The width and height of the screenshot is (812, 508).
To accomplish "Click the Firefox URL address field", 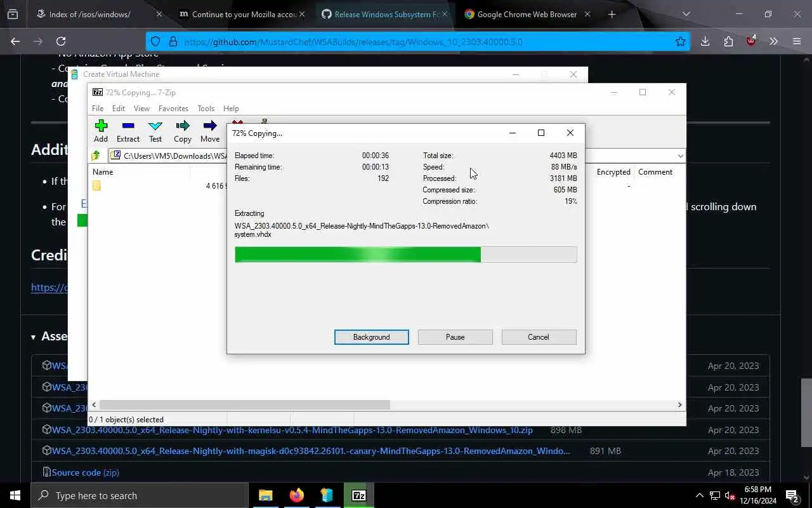I will click(x=419, y=41).
